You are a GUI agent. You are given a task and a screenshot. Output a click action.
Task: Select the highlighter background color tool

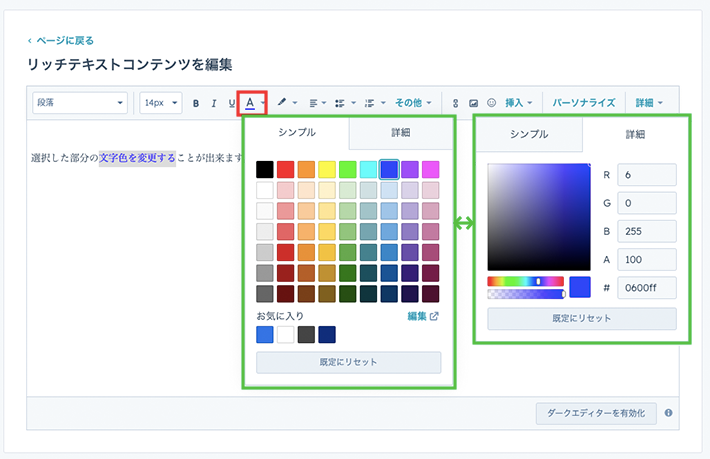point(282,102)
